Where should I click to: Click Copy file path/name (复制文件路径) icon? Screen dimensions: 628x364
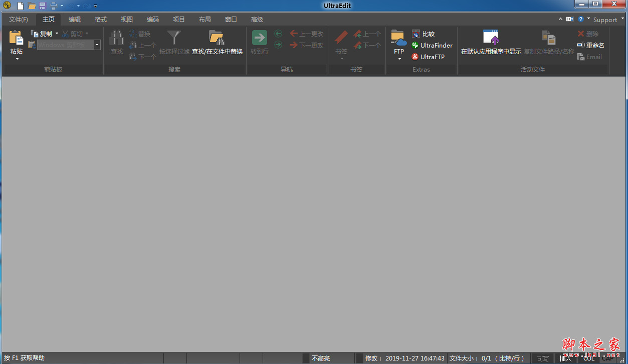(549, 38)
